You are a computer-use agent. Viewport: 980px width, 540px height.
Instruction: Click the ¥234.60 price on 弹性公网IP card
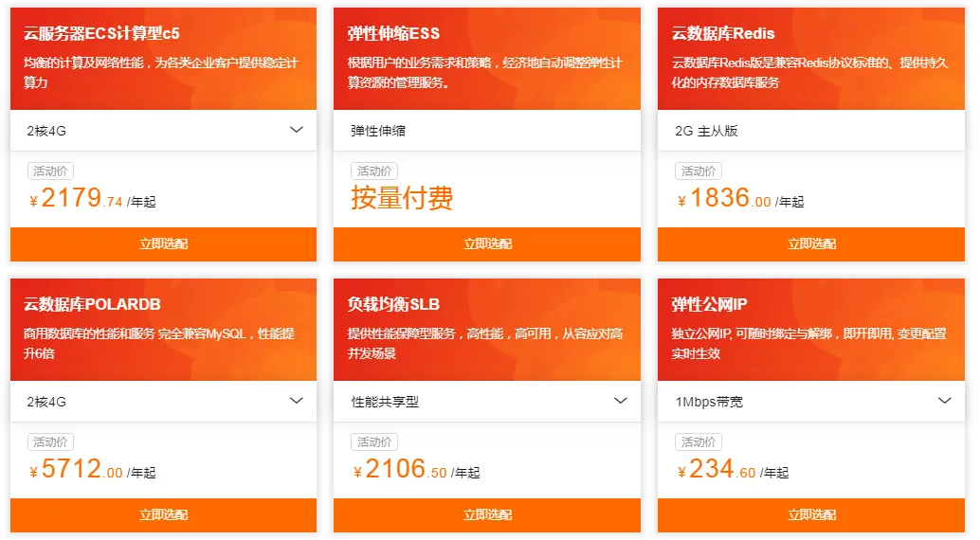tap(734, 469)
